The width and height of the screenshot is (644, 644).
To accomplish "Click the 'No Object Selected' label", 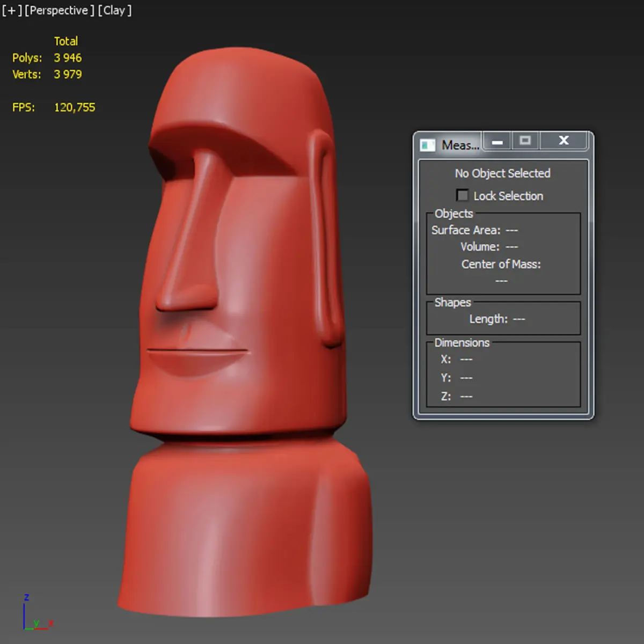I will coord(503,173).
